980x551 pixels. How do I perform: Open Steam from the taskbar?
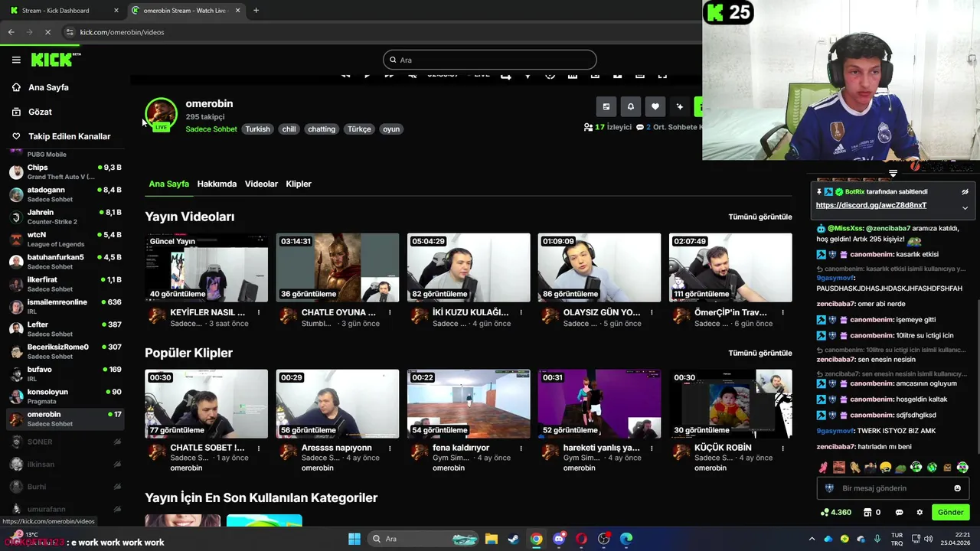pos(513,539)
